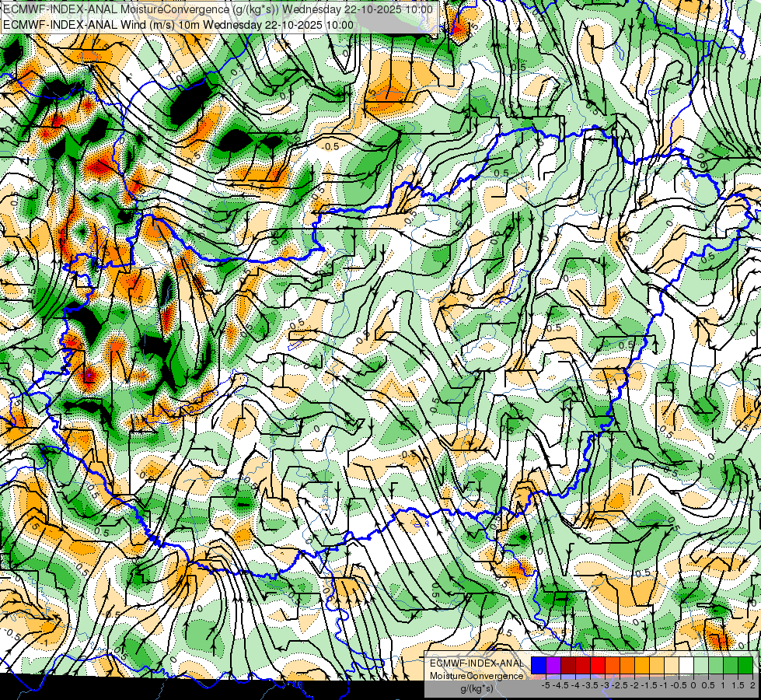The width and height of the screenshot is (761, 700).
Task: Click the legend's MoistureConvergence label
Action: click(x=476, y=676)
